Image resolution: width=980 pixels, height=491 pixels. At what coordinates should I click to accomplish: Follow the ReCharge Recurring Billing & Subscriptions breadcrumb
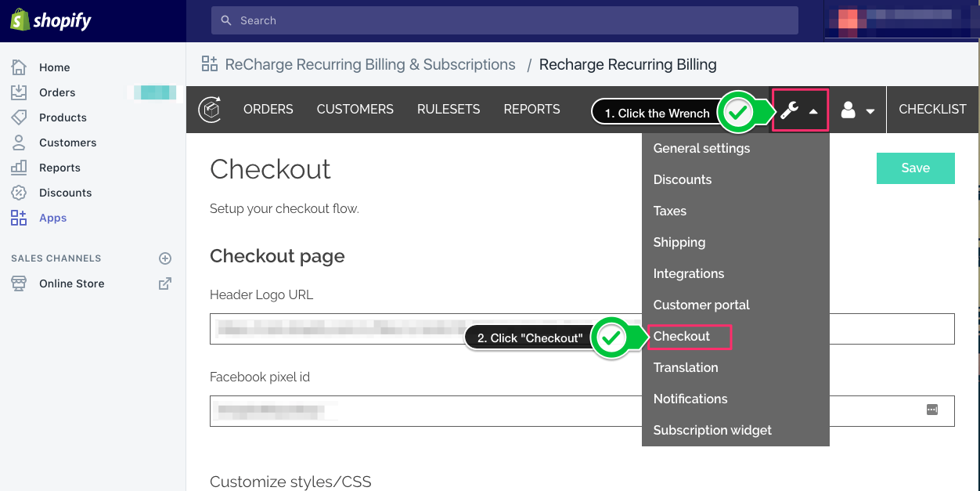coord(369,64)
